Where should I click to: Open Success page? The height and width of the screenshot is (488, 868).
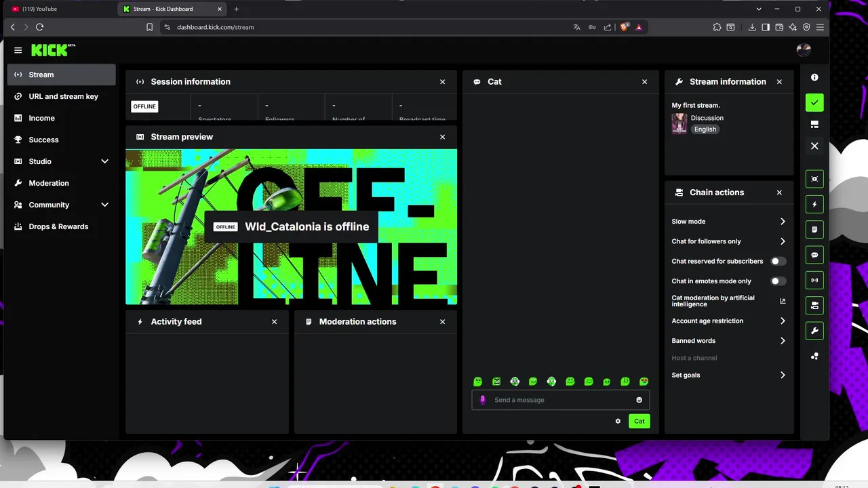[x=61, y=140]
